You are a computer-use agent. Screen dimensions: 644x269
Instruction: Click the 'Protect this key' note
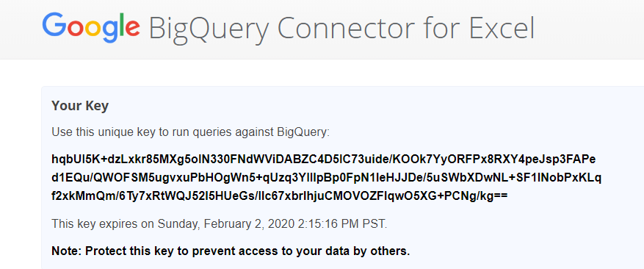coord(231,251)
